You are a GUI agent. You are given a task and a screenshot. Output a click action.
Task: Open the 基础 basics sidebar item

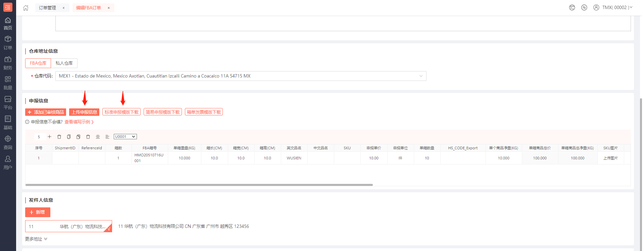[8, 123]
